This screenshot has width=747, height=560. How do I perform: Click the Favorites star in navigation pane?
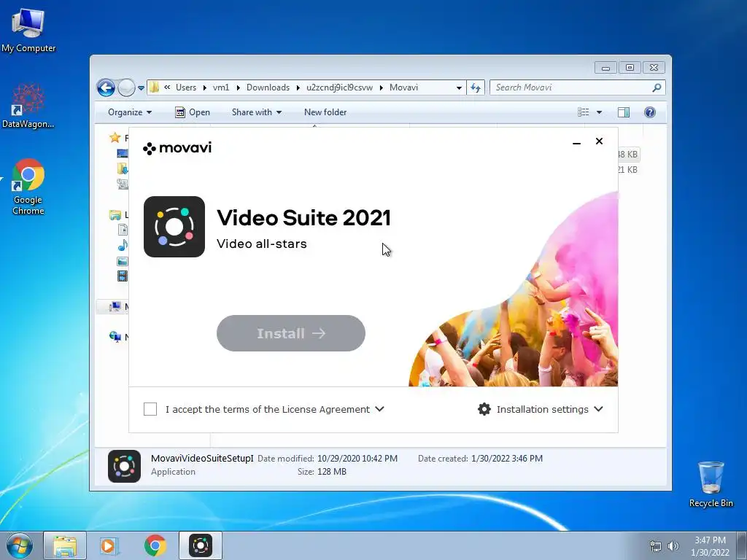coord(115,138)
